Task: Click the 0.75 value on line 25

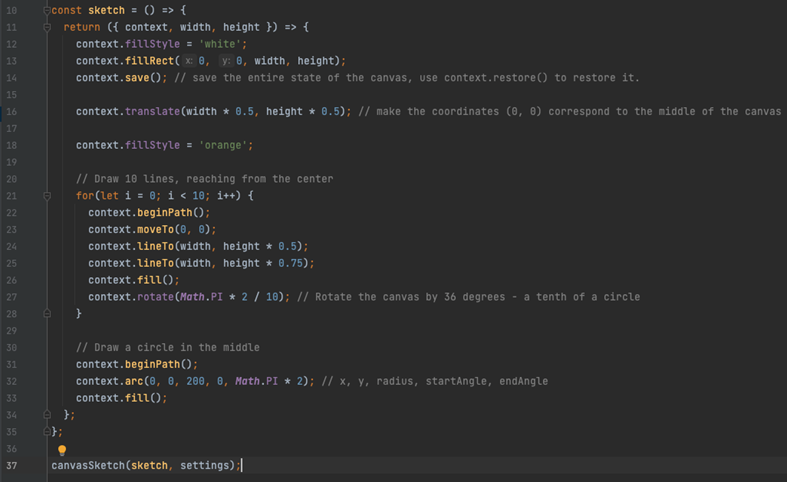Action: 291,263
